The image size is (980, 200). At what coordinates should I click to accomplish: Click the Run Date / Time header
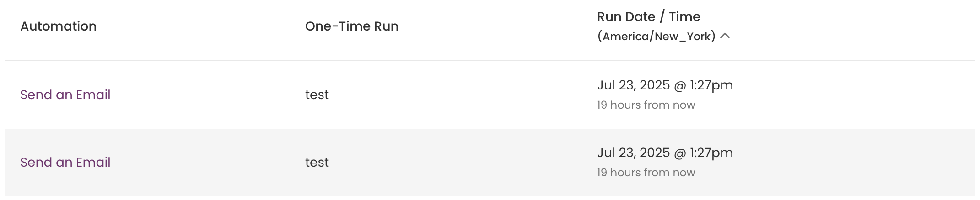649,17
